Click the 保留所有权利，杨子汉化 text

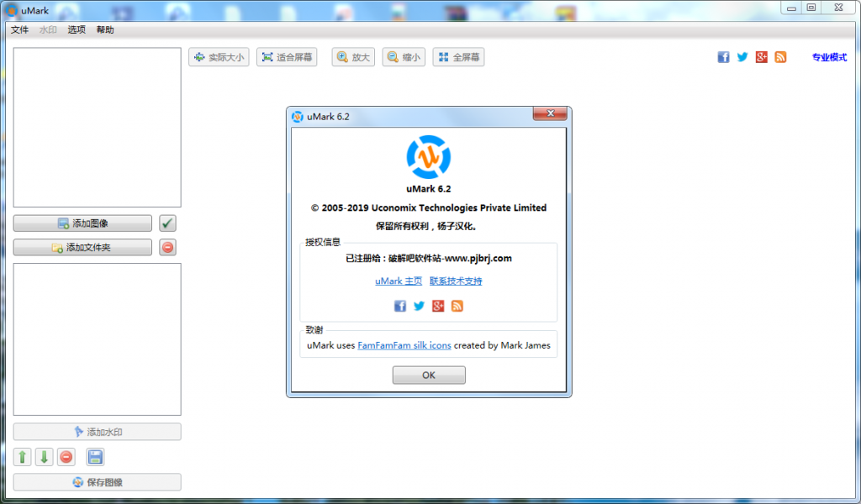pos(426,226)
